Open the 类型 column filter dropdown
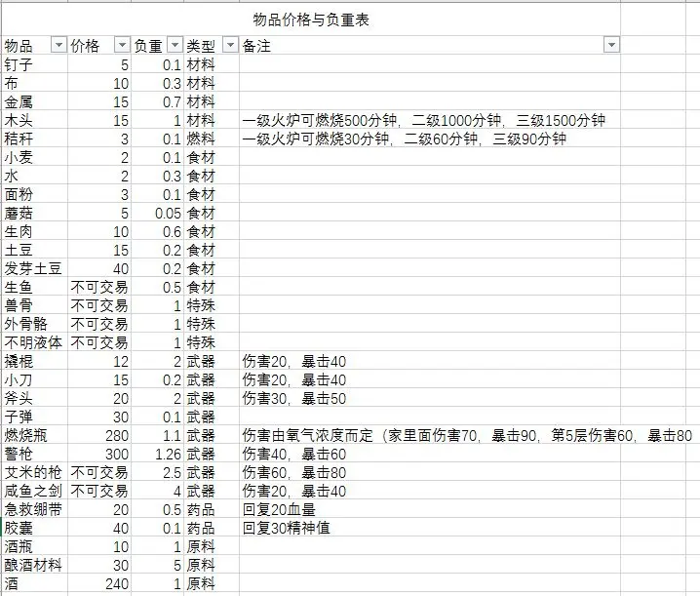The width and height of the screenshot is (700, 596). 230,46
